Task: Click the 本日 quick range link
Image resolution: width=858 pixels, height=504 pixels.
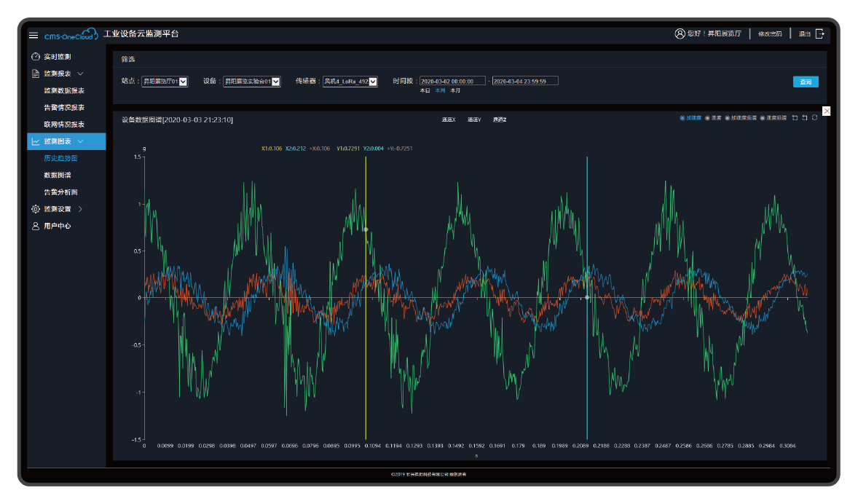Action: pos(425,91)
